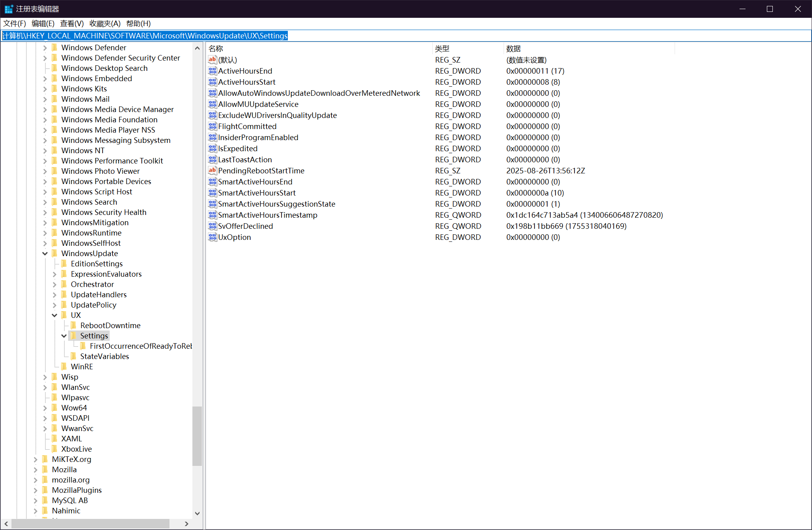812x530 pixels.
Task: Click the tree pane's vertical scrollbar thumb
Action: coord(197,435)
